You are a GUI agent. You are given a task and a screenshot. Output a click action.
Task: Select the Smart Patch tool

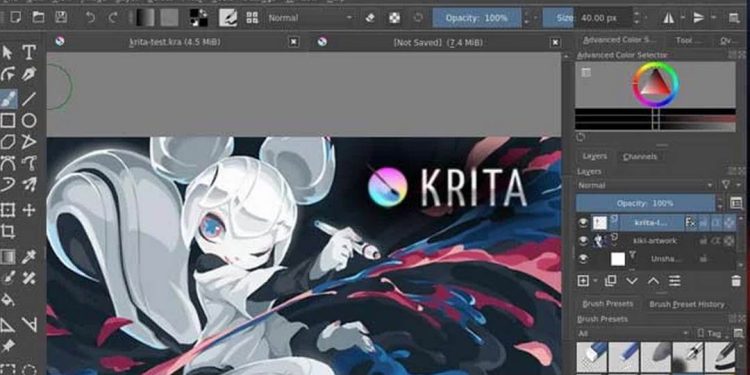[29, 278]
